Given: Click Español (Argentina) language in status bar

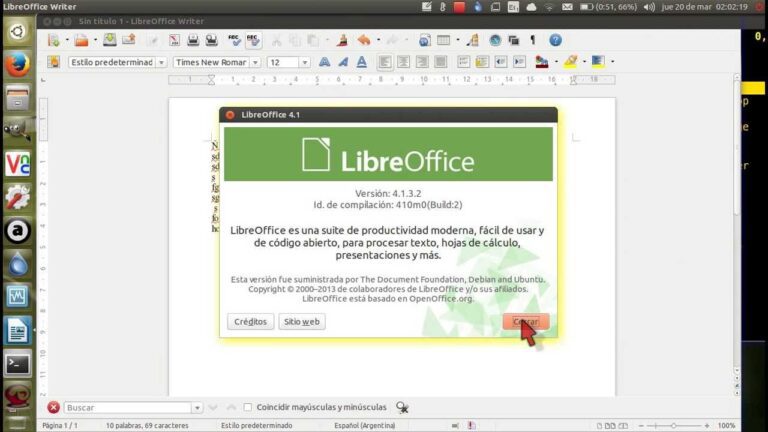Looking at the screenshot, I should point(365,426).
